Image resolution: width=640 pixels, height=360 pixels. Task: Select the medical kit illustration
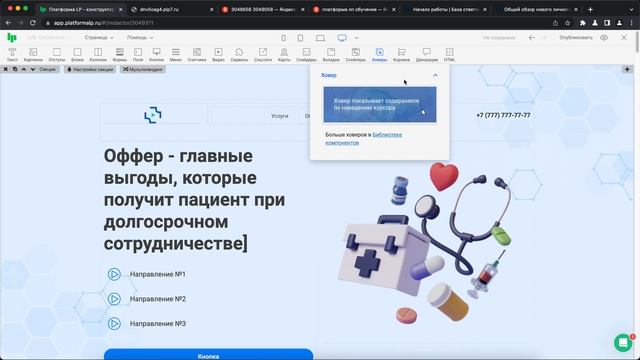424,242
